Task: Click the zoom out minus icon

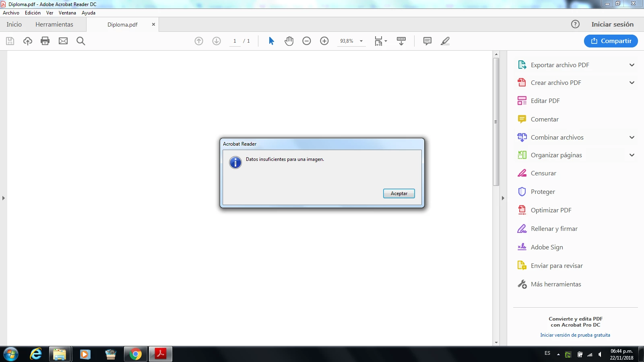Action: pos(307,41)
